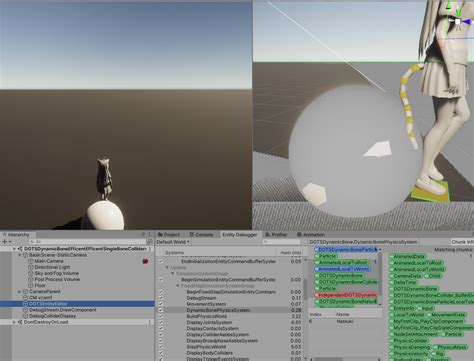Click the Floor object cube icon
The image size is (474, 361).
[31, 285]
